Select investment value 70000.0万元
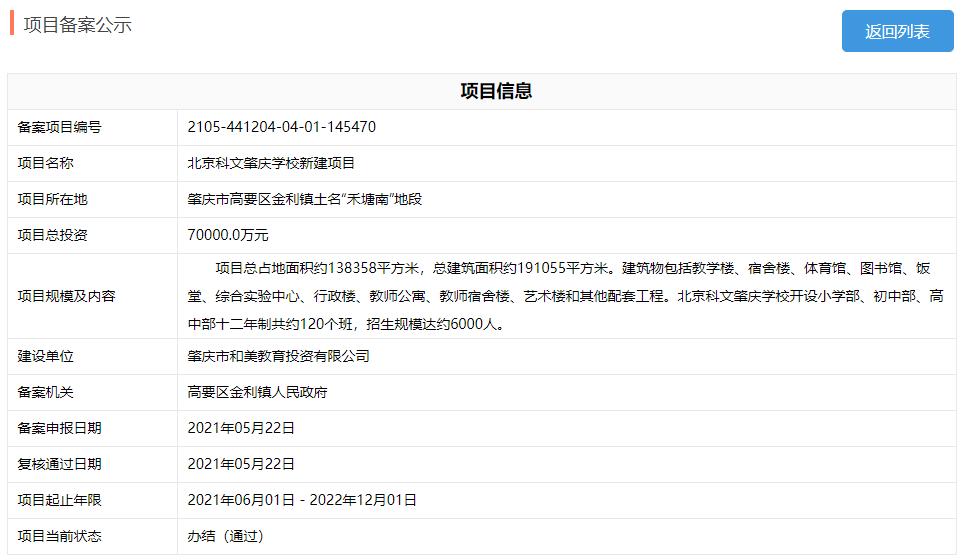Viewport: 966px width, 560px height. 228,235
